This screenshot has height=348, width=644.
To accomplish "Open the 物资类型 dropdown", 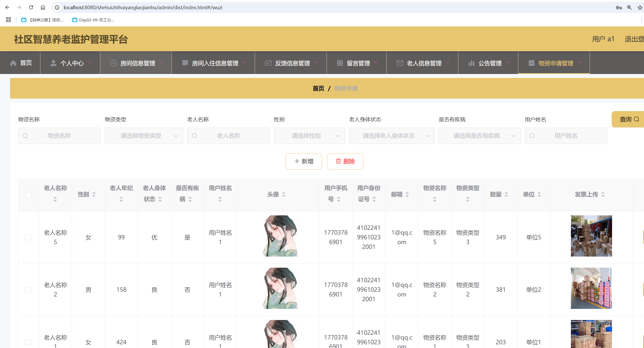I will (x=144, y=136).
